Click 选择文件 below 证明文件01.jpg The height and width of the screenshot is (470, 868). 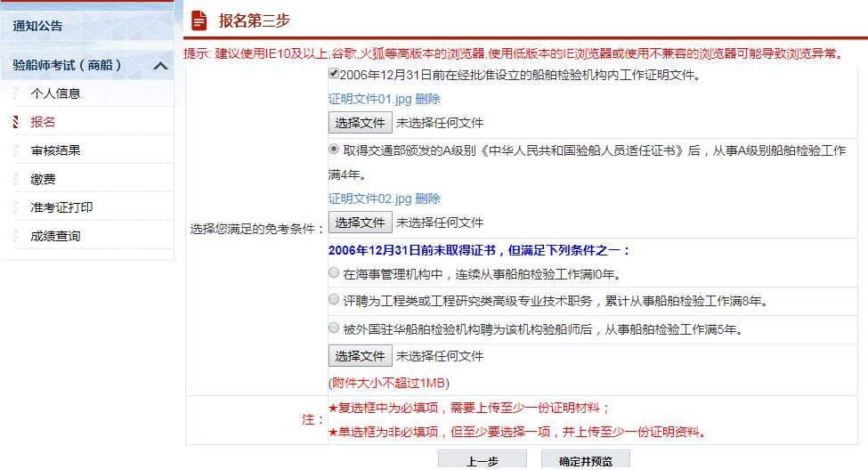click(360, 123)
